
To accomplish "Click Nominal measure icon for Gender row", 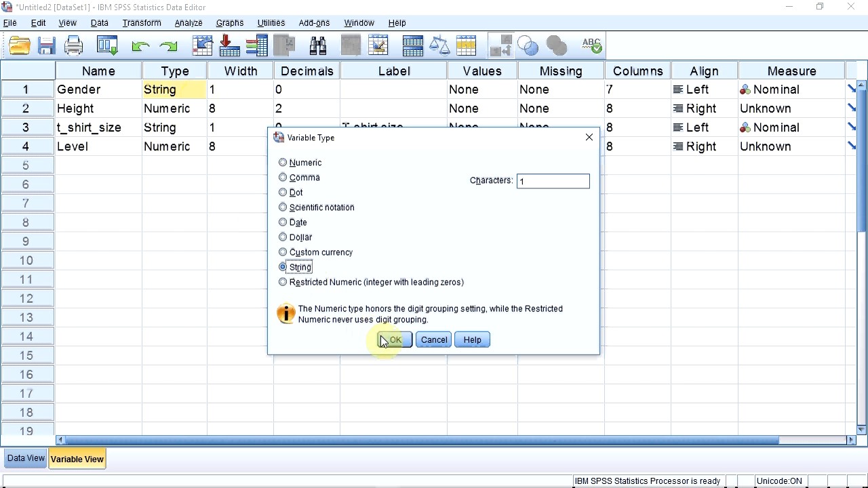I will 745,89.
